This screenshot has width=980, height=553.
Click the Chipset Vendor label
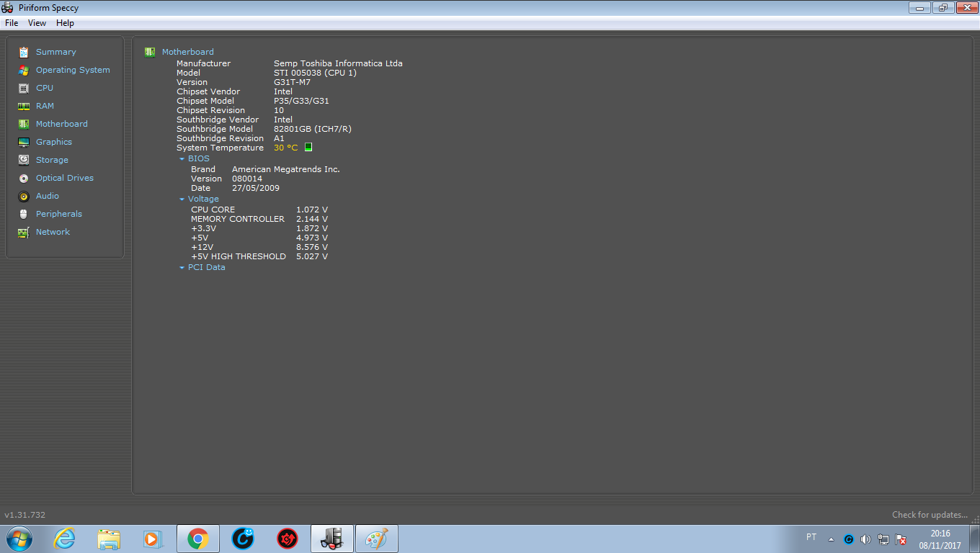208,91
